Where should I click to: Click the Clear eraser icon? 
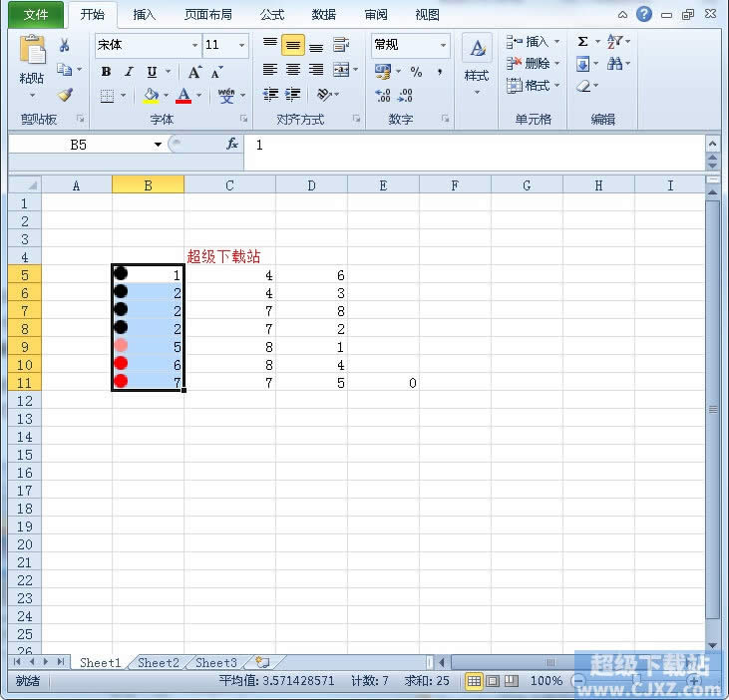pos(583,86)
